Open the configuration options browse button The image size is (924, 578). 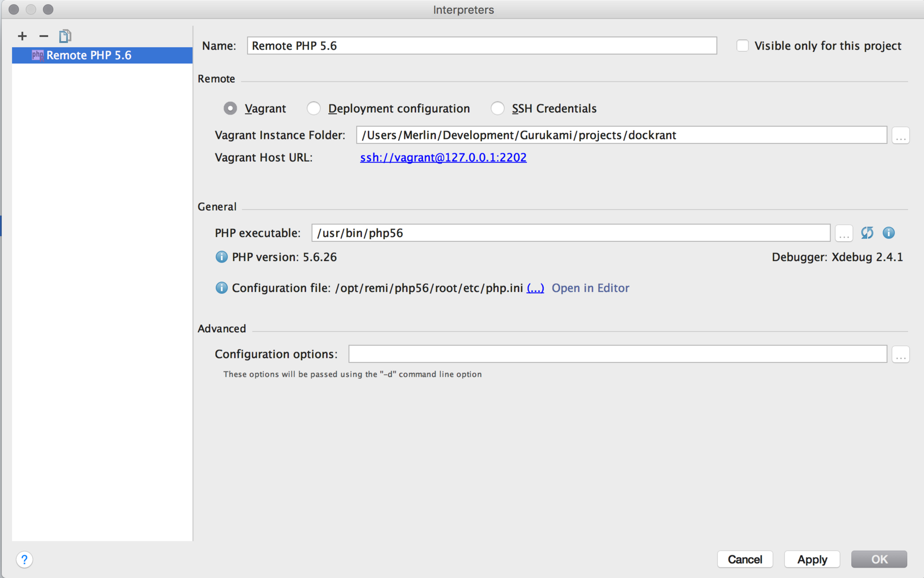901,354
